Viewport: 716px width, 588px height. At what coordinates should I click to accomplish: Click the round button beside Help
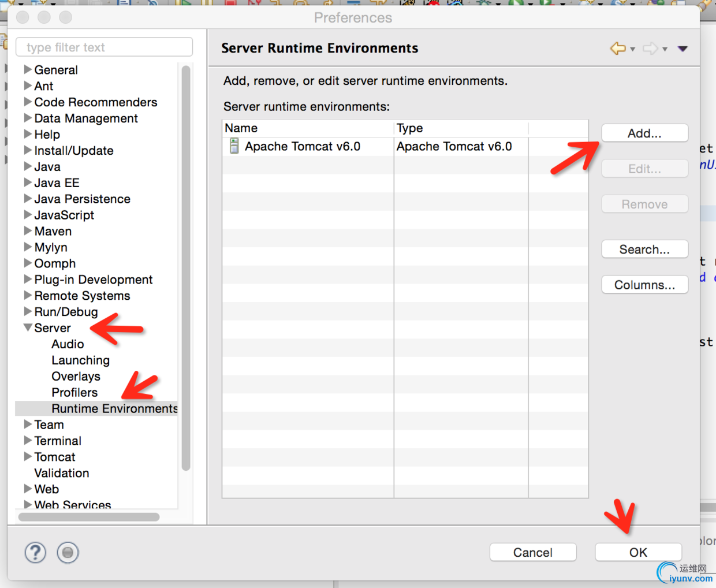(x=68, y=553)
